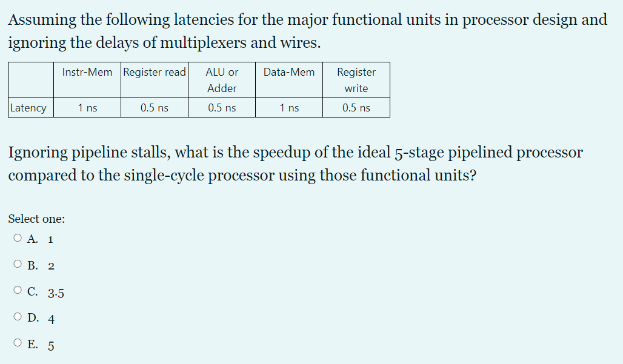Click the answer label '4' next to D
Image resolution: width=623 pixels, height=364 pixels.
point(52,318)
